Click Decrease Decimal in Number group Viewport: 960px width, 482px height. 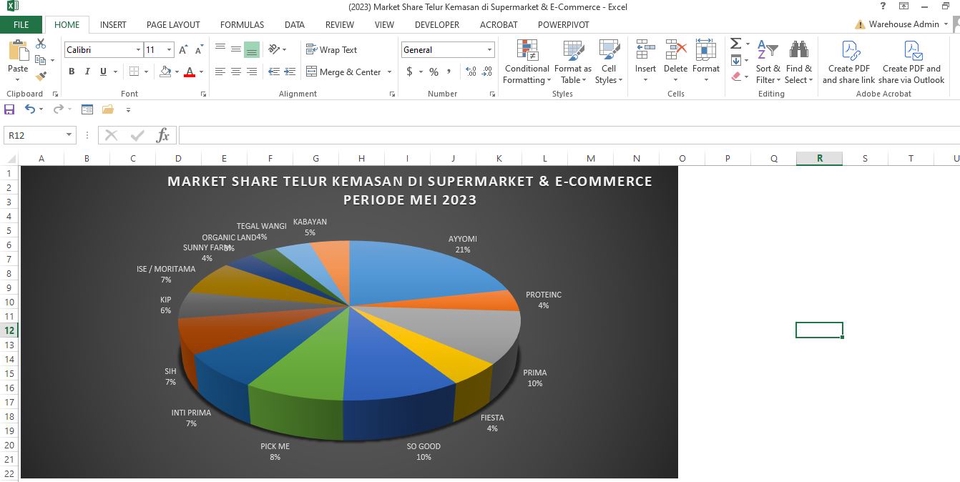coord(487,72)
